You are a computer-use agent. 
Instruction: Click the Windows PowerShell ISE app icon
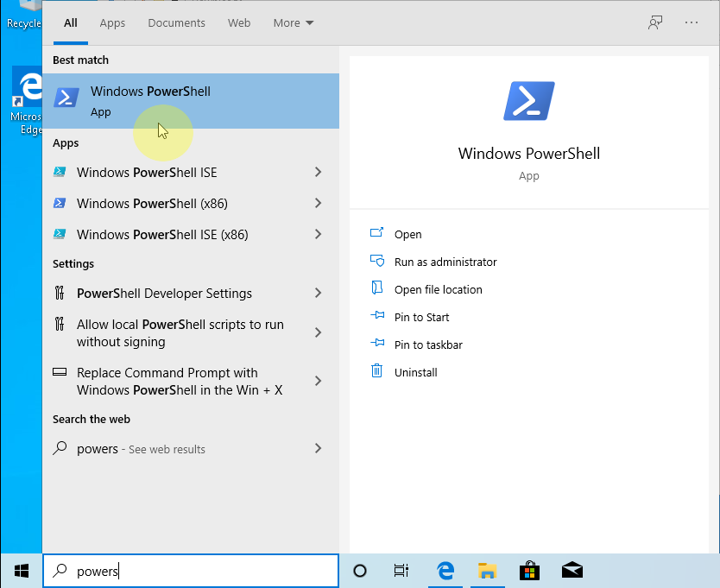[60, 173]
